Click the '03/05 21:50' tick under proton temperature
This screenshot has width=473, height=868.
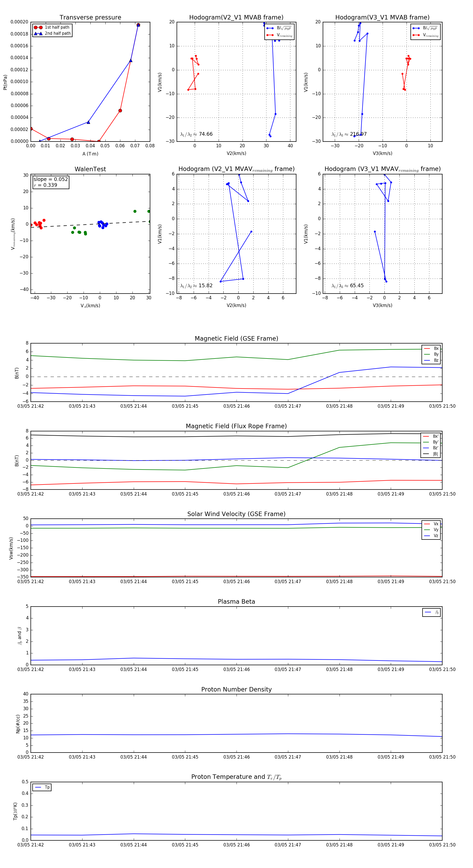pos(442,845)
